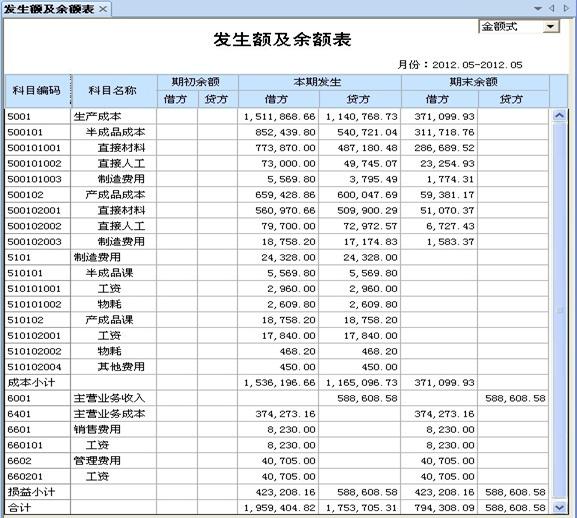Click the 期末余额 column group header
Viewport: 577px width, 518px height.
point(475,82)
